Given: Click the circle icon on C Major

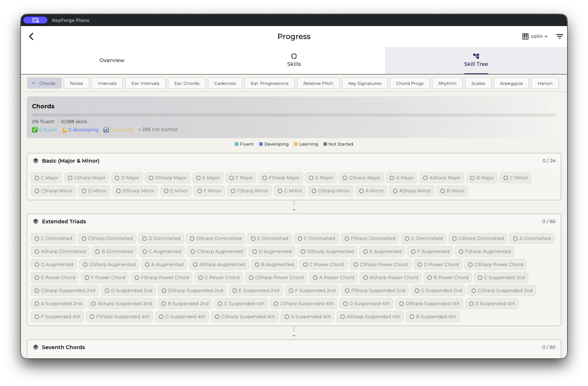Looking at the screenshot, I should click(x=37, y=178).
